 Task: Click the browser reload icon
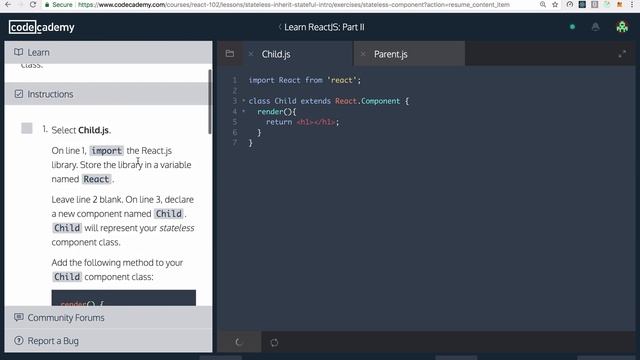click(x=33, y=4)
